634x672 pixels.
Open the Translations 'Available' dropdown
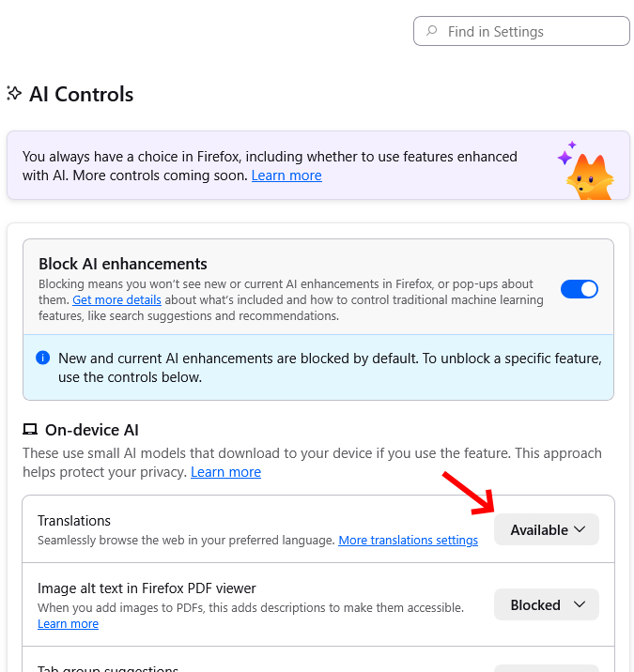pyautogui.click(x=547, y=530)
